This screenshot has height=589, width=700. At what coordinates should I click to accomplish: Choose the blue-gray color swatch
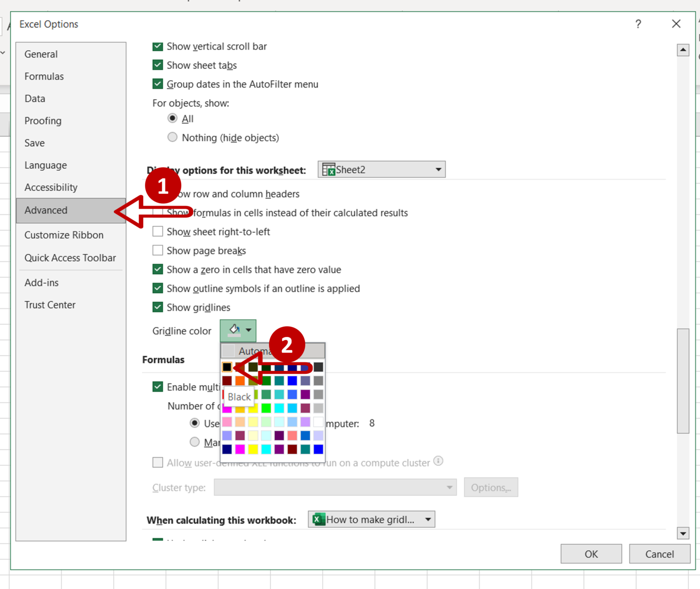point(305,380)
